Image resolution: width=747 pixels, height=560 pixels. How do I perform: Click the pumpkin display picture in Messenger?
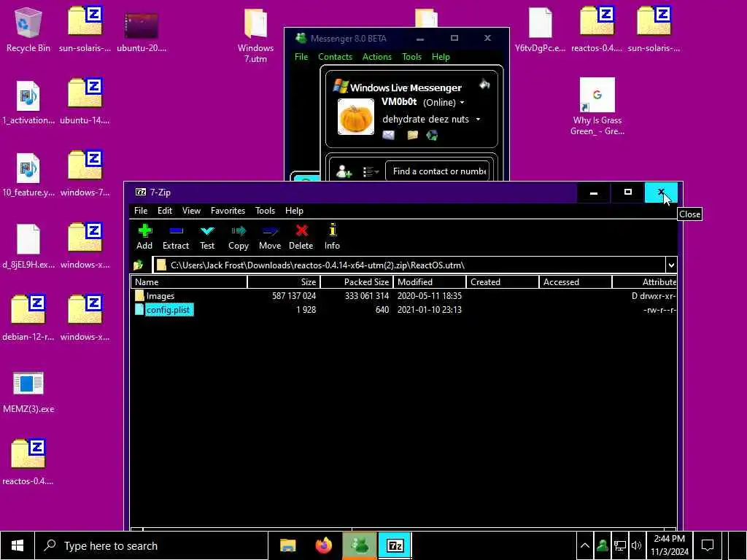[356, 117]
